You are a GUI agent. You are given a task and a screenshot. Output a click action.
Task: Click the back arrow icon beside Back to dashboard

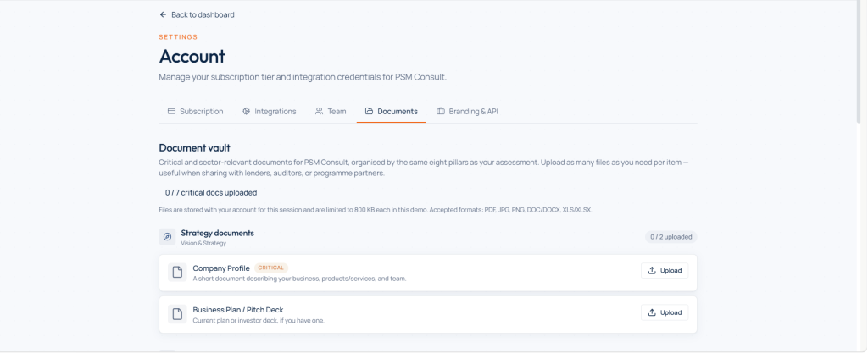point(163,15)
